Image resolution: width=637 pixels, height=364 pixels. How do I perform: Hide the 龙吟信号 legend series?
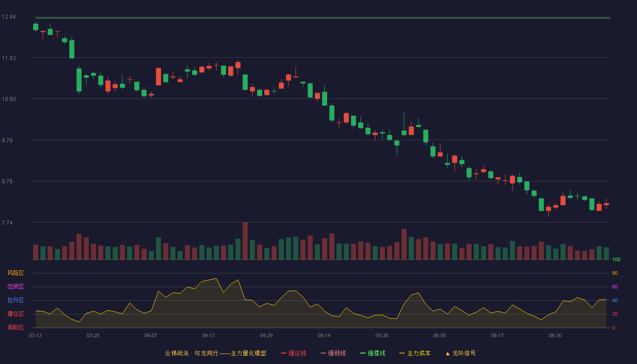pos(460,353)
